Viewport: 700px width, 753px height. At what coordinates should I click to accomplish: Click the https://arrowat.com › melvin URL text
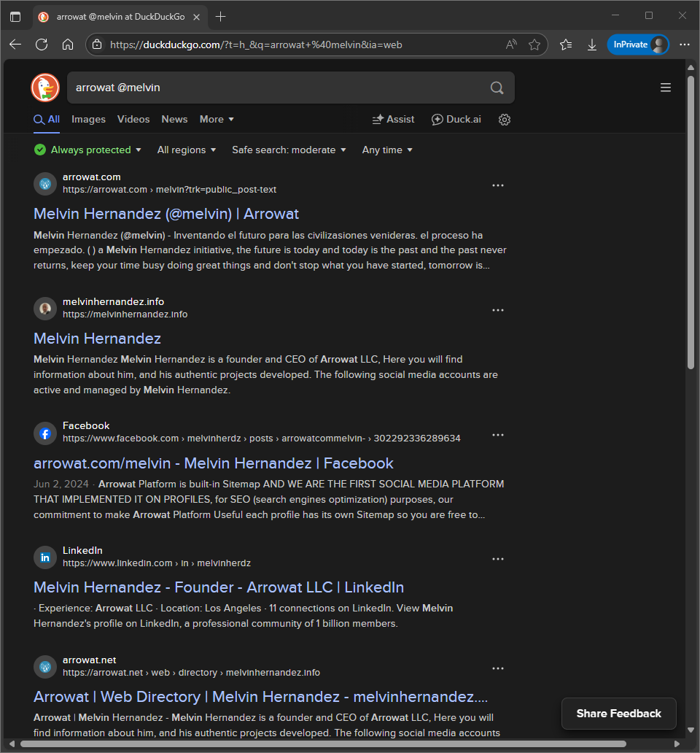(169, 190)
